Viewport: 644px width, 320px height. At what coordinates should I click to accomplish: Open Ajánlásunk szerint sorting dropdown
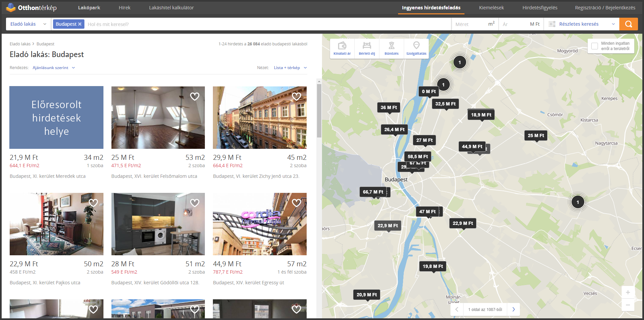pos(54,68)
